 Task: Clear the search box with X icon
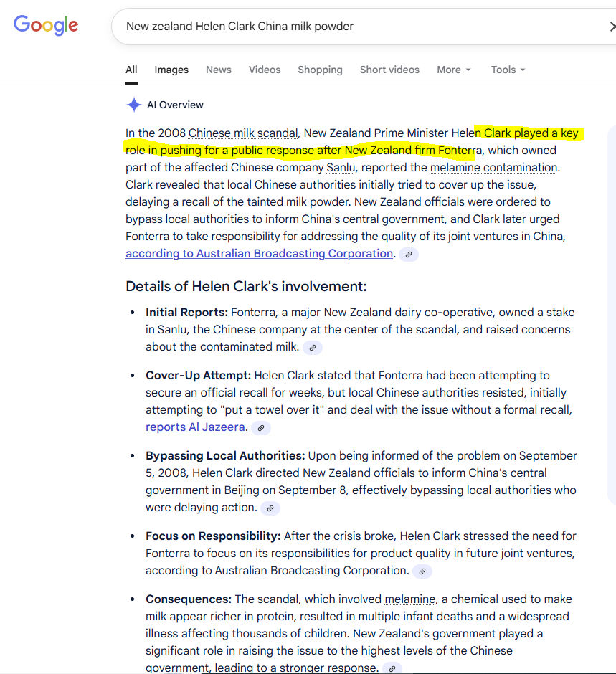coord(612,27)
